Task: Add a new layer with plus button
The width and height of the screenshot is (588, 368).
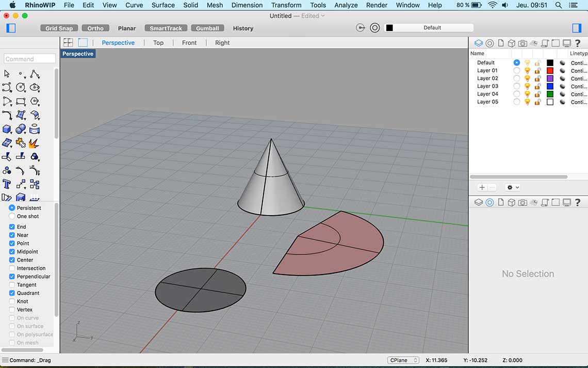Action: pos(482,187)
